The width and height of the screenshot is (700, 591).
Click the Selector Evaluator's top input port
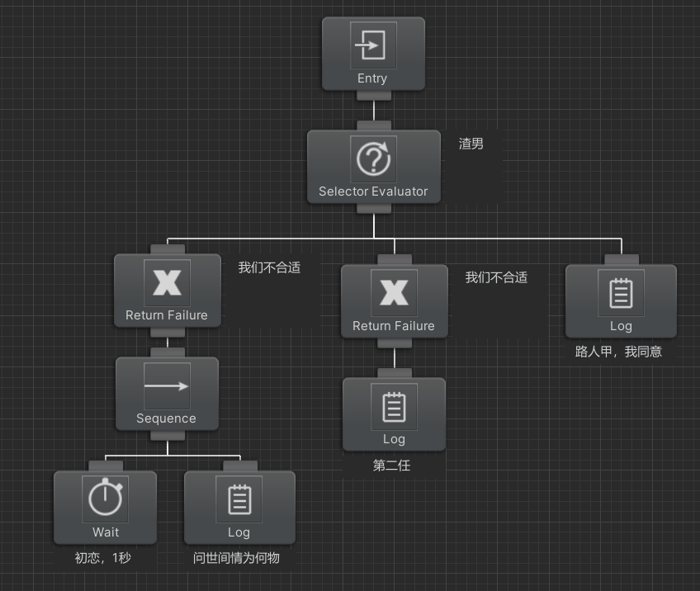[373, 125]
